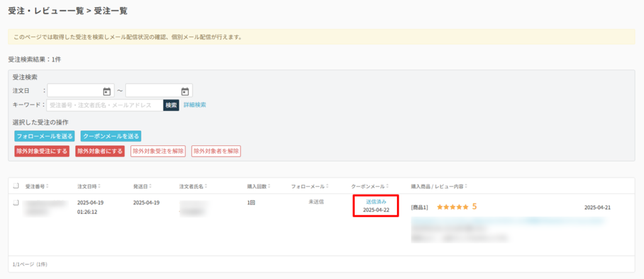This screenshot has width=644, height=279.
Task: Open calendar picker for end order date
Action: click(185, 91)
